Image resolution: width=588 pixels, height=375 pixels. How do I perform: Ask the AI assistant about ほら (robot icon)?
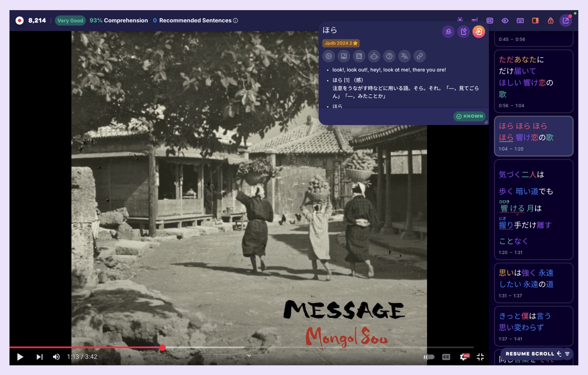(374, 56)
